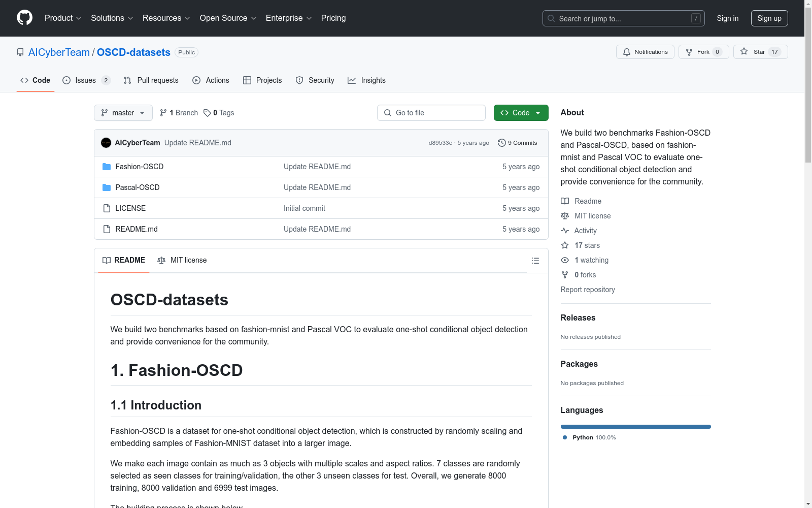Click the forks icon in About sidebar
The height and width of the screenshot is (508, 812).
pos(565,275)
